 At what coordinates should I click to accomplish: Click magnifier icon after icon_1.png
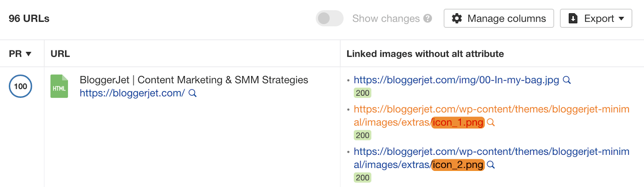(491, 122)
